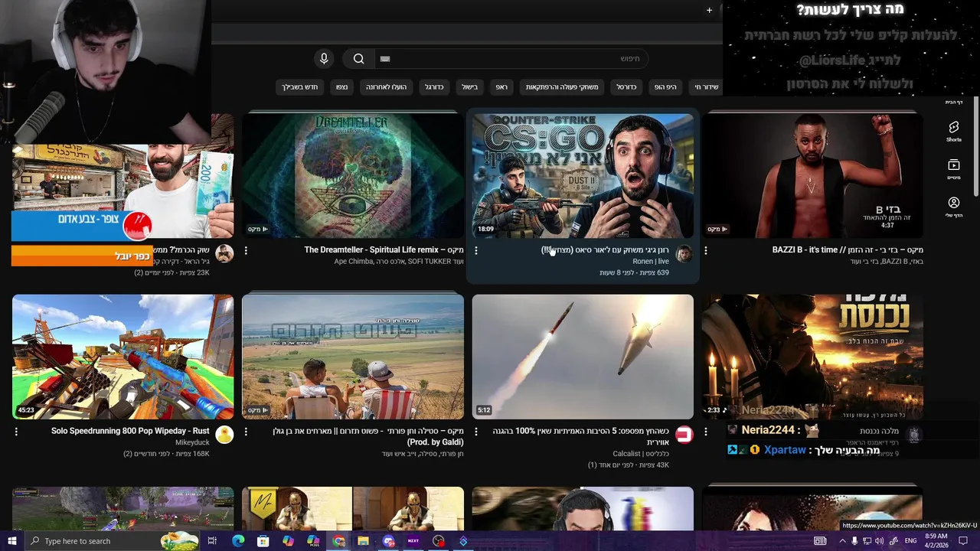Click the taskbar 'Type here to search' box

111,541
